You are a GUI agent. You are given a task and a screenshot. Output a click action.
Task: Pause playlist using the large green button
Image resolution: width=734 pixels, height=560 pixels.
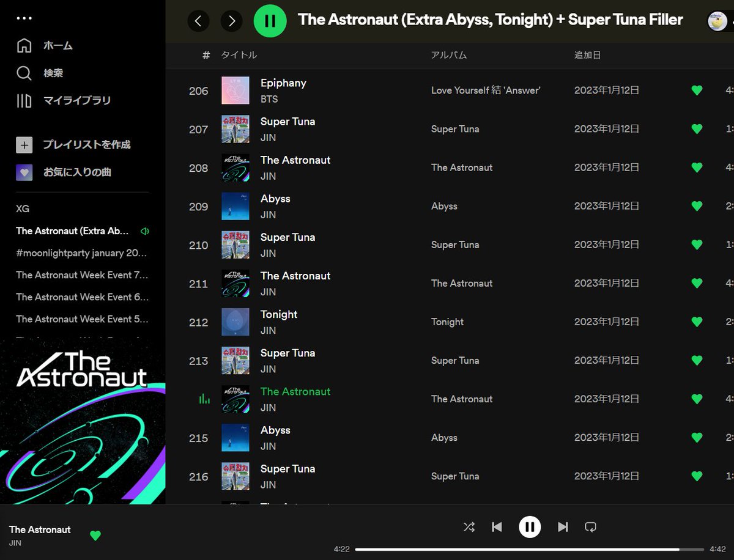click(270, 21)
